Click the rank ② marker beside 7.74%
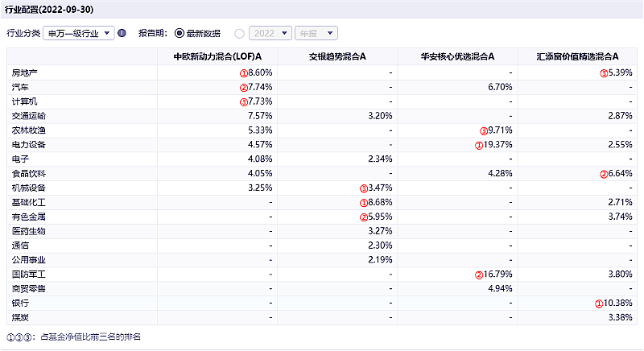The image size is (644, 351). pyautogui.click(x=242, y=87)
